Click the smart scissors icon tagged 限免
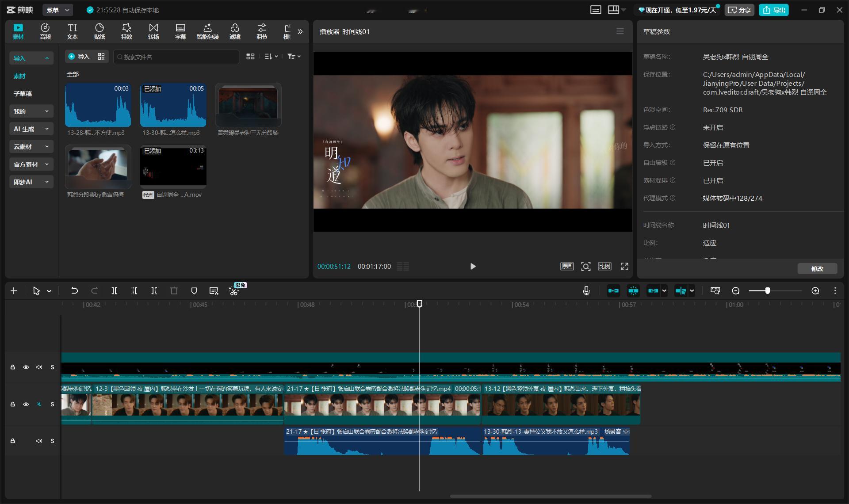This screenshot has height=504, width=849. 234,290
